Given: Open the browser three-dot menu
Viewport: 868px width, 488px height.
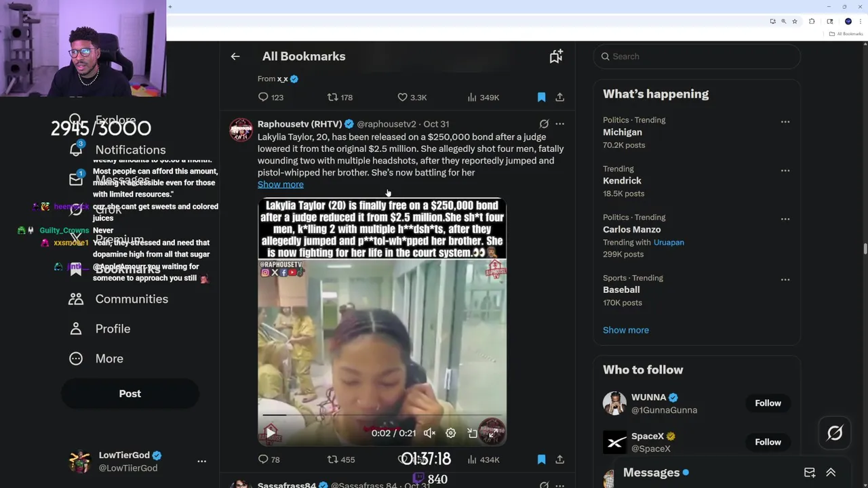Looking at the screenshot, I should pos(859,22).
